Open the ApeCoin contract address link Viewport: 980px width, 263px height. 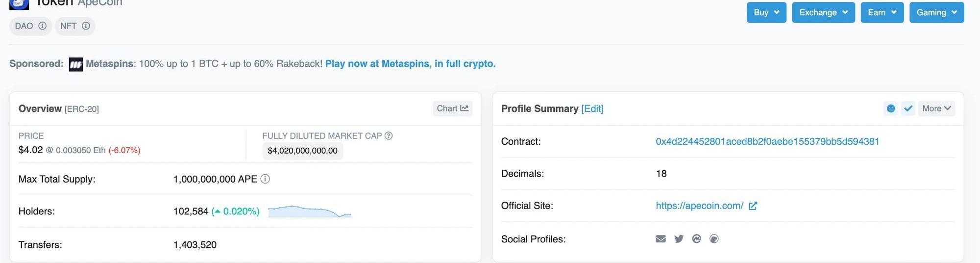[767, 142]
